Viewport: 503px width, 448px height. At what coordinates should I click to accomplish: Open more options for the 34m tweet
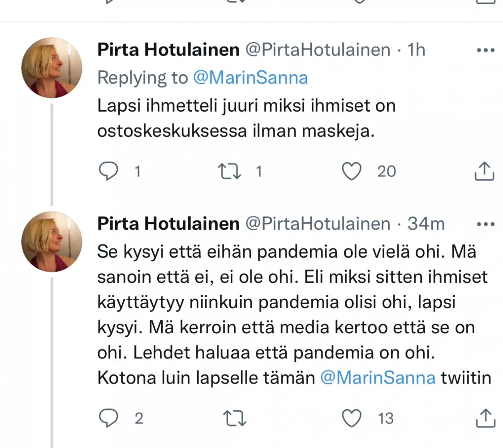[x=485, y=224]
